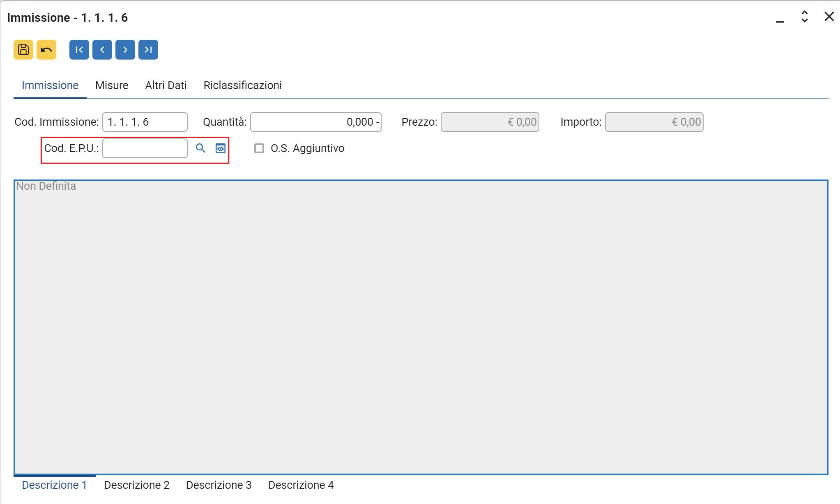Select Descrizione 4 tab
This screenshot has height=504, width=840.
(301, 485)
